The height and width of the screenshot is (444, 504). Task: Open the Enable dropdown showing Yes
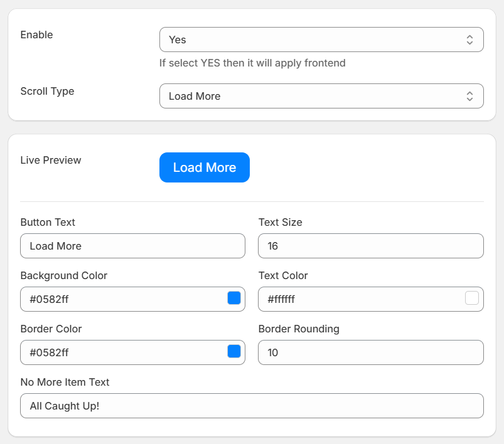point(321,40)
